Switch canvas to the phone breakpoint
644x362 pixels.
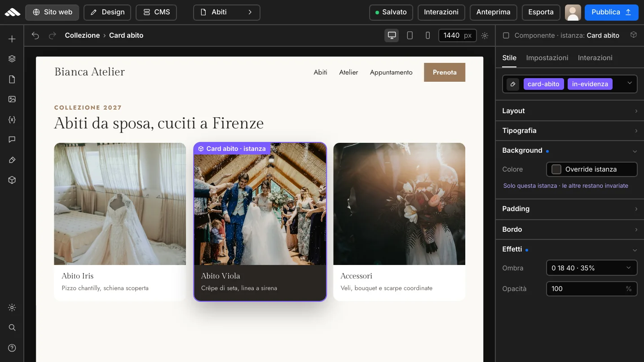tap(428, 35)
